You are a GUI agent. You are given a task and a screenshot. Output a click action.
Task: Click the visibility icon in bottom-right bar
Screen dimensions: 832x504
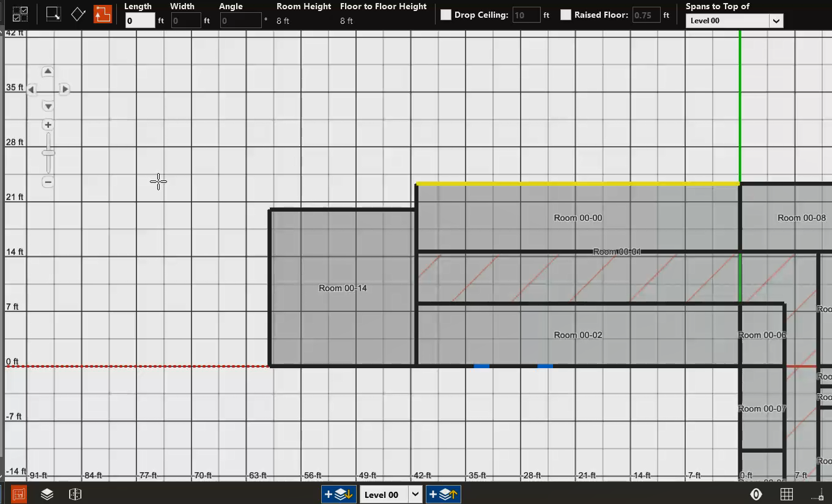coord(756,494)
